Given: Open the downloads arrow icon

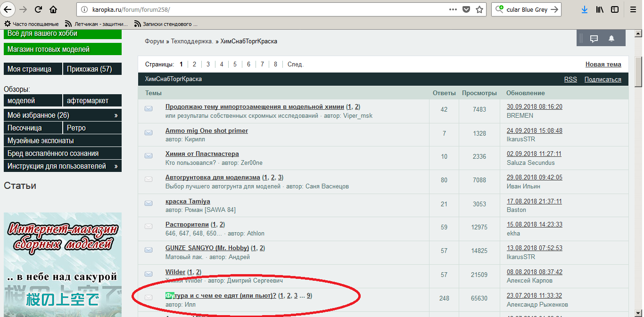Looking at the screenshot, I should pos(585,9).
